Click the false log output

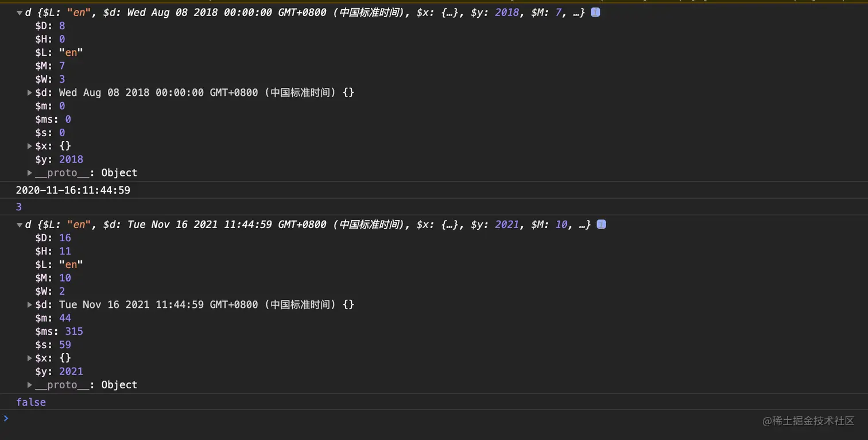tap(31, 402)
